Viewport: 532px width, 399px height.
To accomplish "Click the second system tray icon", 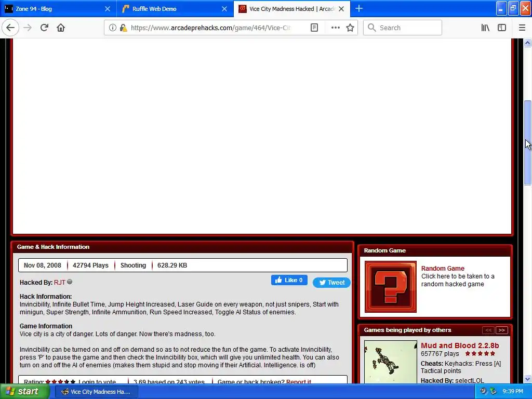I will click(x=494, y=392).
